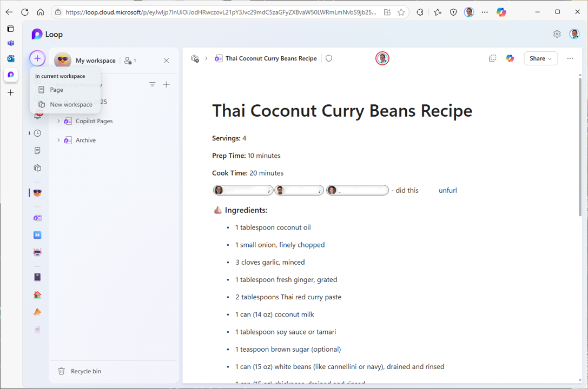
Task: Click the page title heading text
Action: [x=342, y=111]
